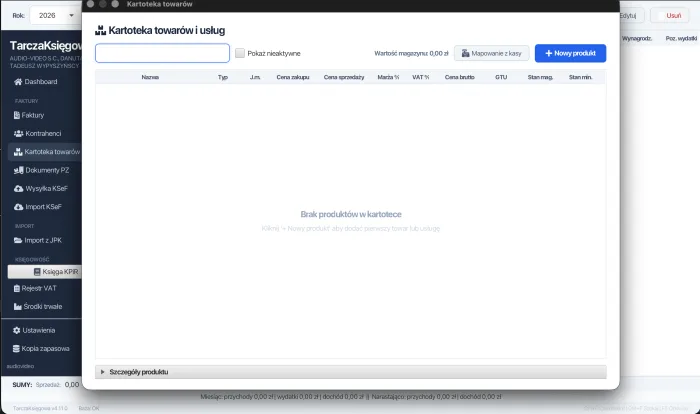Click the Kopia zapasowa database icon
Viewport: 700px width, 414px height.
pos(17,348)
